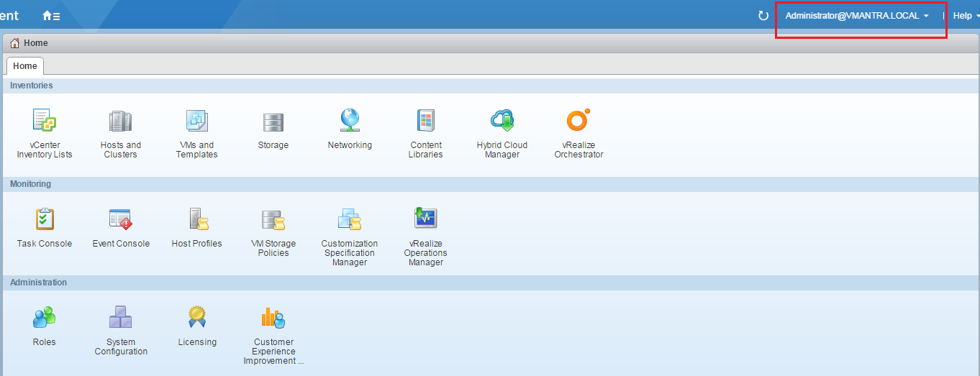Click the refresh icon in header
Viewport: 980px width, 376px height.
(763, 15)
